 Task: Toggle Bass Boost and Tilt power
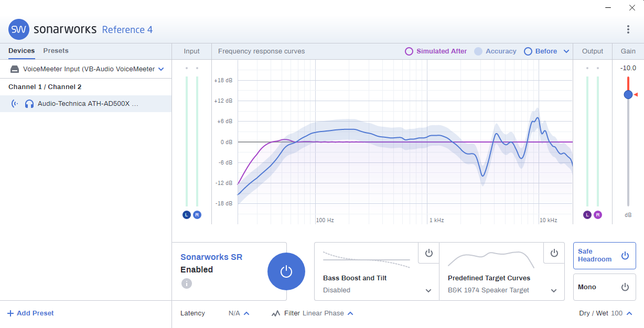pyautogui.click(x=429, y=253)
